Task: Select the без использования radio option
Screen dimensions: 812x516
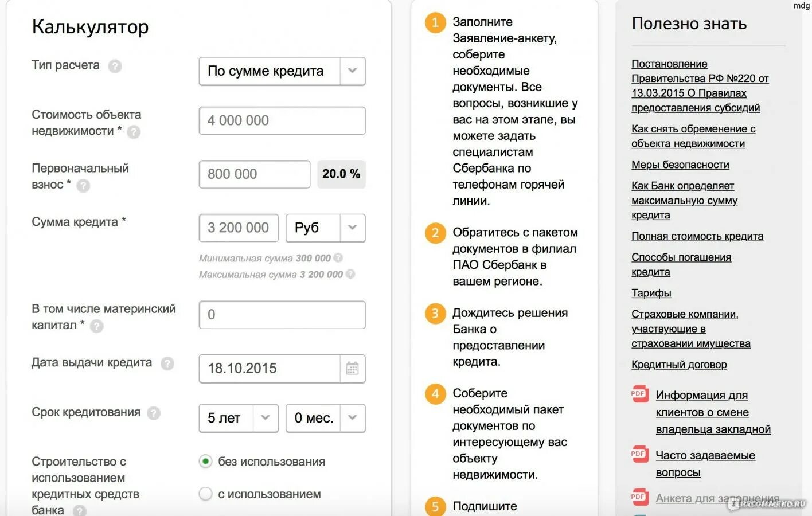Action: click(205, 462)
